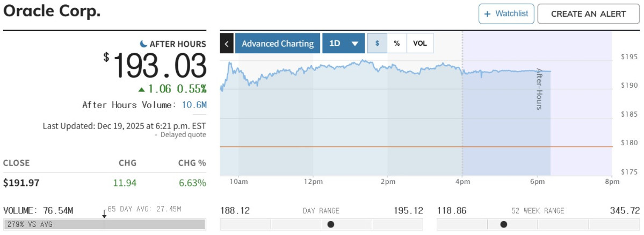The height and width of the screenshot is (235, 644).
Task: Click the 52 week range position dot
Action: click(503, 224)
